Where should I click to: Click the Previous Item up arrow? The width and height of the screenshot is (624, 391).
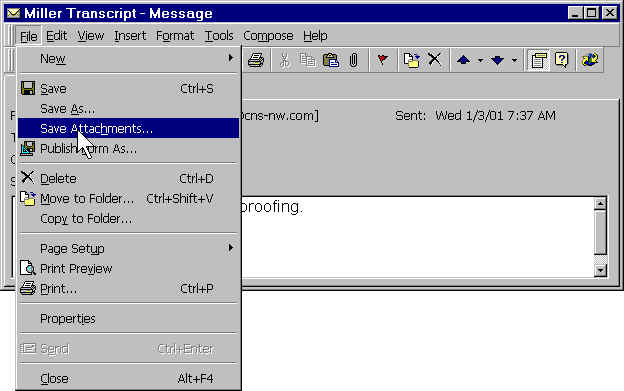(x=463, y=60)
